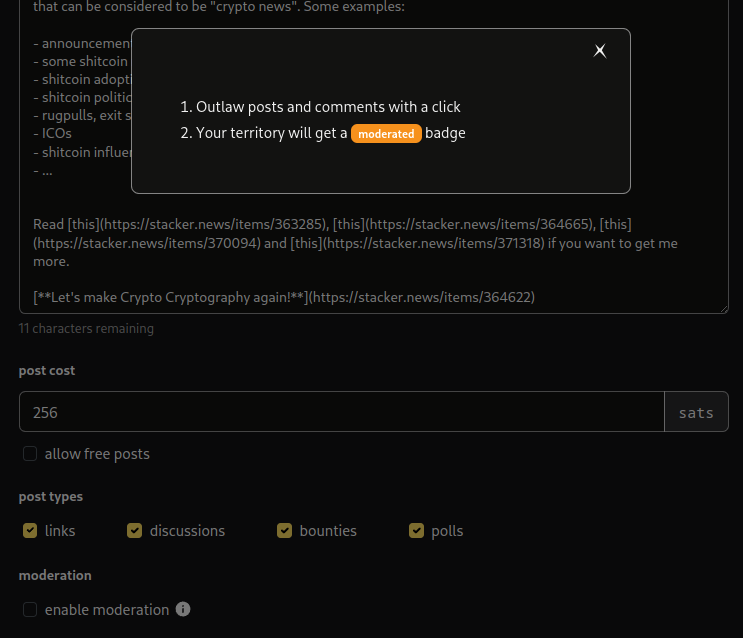Click the 'Your territory will get a' text
The width and height of the screenshot is (743, 638).
(x=271, y=133)
